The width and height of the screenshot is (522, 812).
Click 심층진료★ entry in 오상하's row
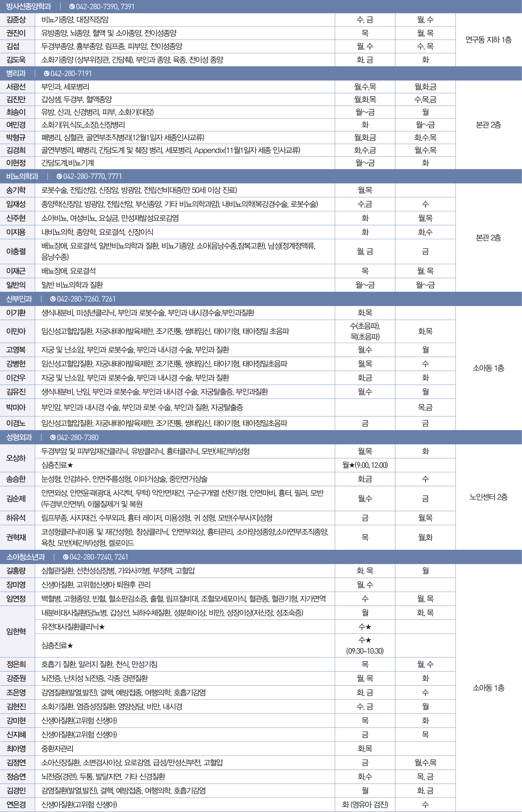pos(57,465)
